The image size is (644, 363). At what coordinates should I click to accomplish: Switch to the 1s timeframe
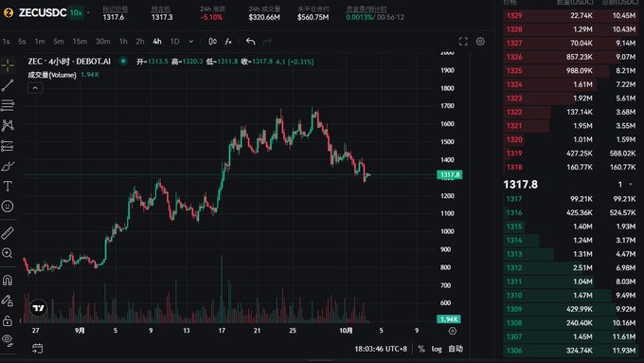tap(6, 42)
